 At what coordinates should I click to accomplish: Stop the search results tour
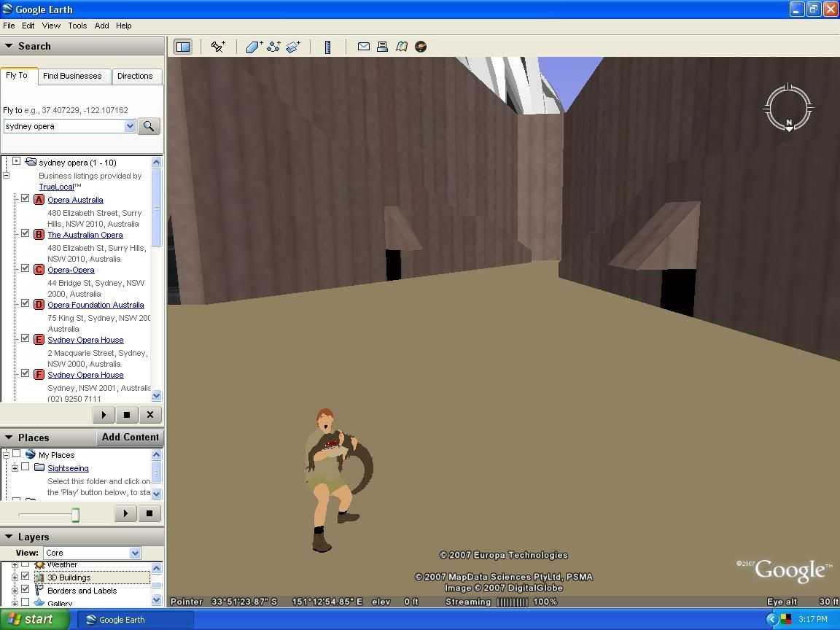pyautogui.click(x=127, y=415)
